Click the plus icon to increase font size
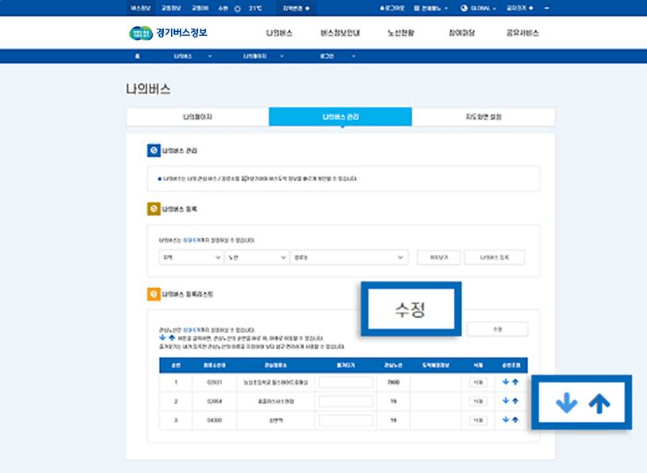This screenshot has height=473, width=647. (x=531, y=8)
